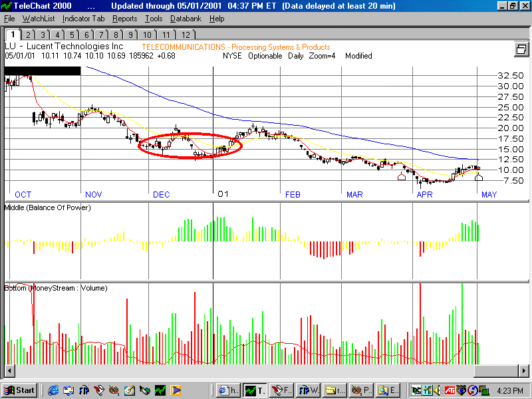Click the red checkmark quick launch icon
Image resolution: width=532 pixels, height=399 pixels.
pyautogui.click(x=99, y=390)
